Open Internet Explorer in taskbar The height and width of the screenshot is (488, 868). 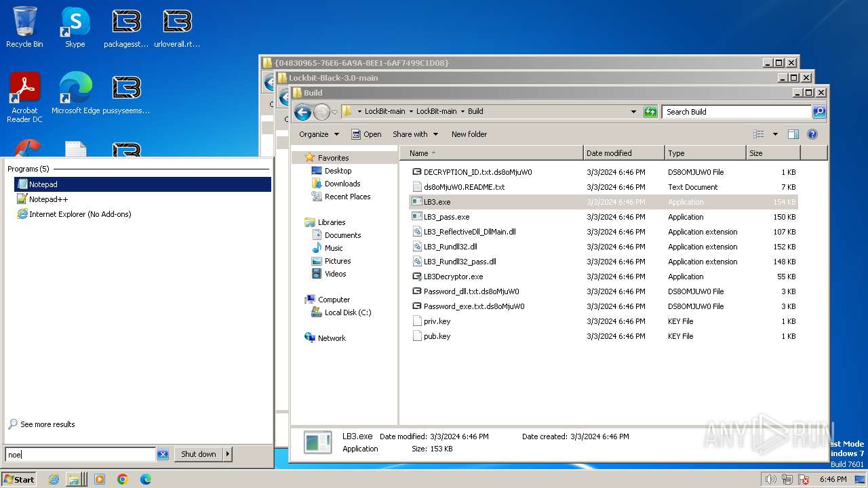[54, 479]
